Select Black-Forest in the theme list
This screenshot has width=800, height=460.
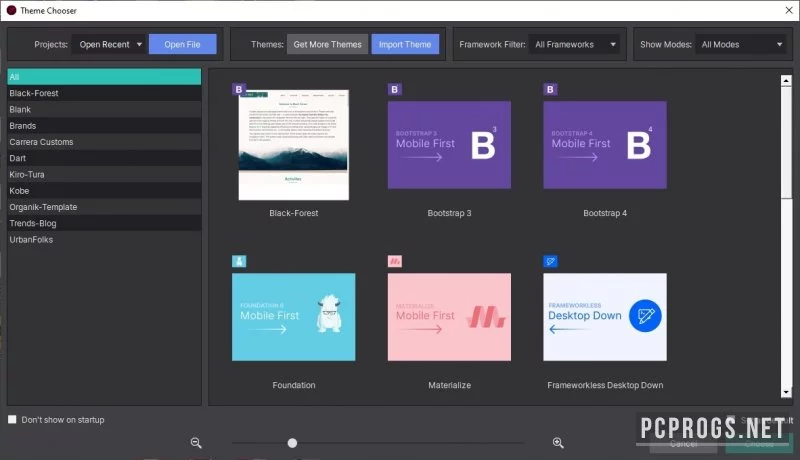(x=104, y=93)
